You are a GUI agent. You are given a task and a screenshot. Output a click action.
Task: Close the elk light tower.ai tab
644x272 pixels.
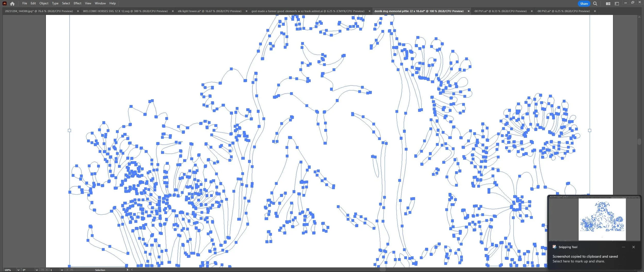click(246, 11)
